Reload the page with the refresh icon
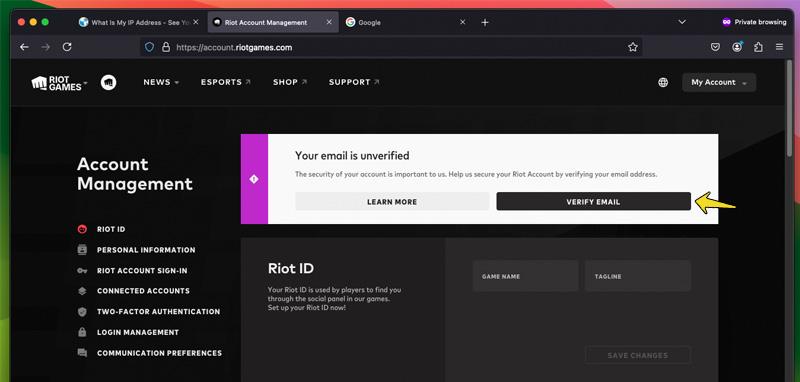The height and width of the screenshot is (382, 800). (x=67, y=47)
